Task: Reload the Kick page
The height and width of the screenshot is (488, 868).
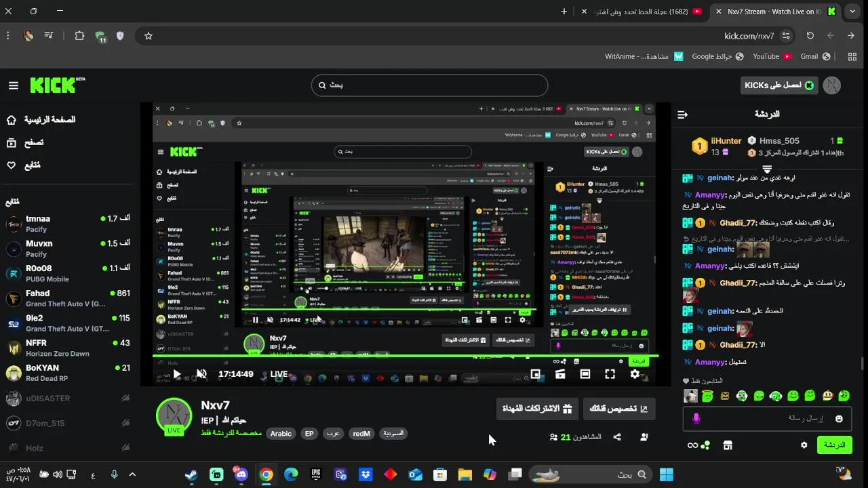Action: coord(810,36)
